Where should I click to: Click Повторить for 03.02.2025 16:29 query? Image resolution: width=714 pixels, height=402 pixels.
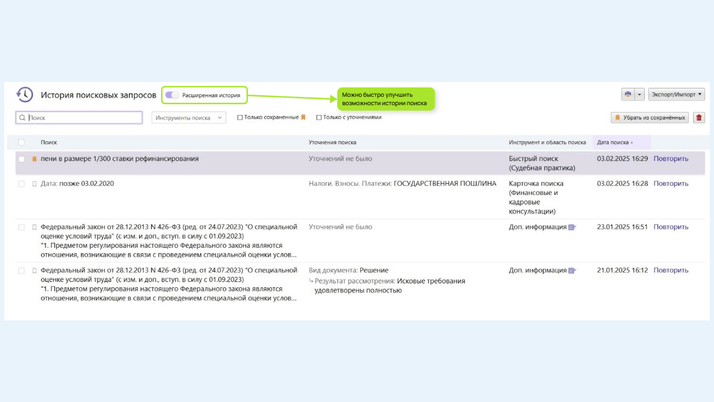(x=671, y=158)
